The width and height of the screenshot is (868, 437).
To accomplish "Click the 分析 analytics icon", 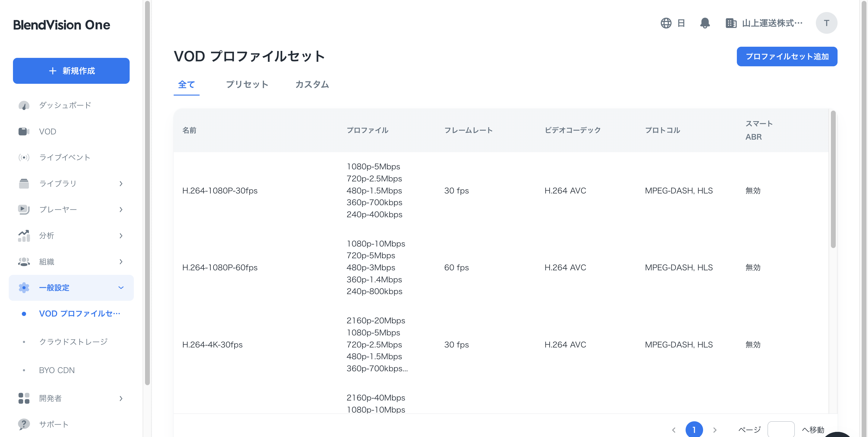I will pyautogui.click(x=23, y=235).
